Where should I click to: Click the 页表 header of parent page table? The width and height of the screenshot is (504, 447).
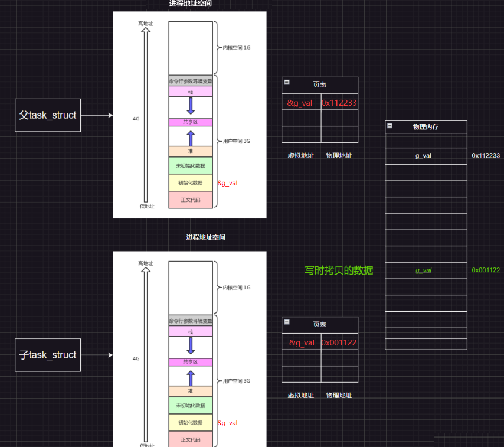[320, 85]
